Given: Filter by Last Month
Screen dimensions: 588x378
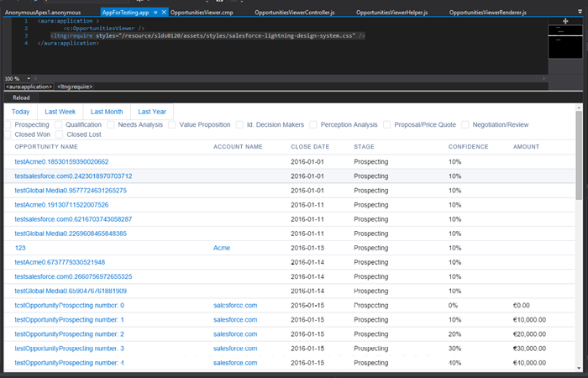Looking at the screenshot, I should [107, 112].
